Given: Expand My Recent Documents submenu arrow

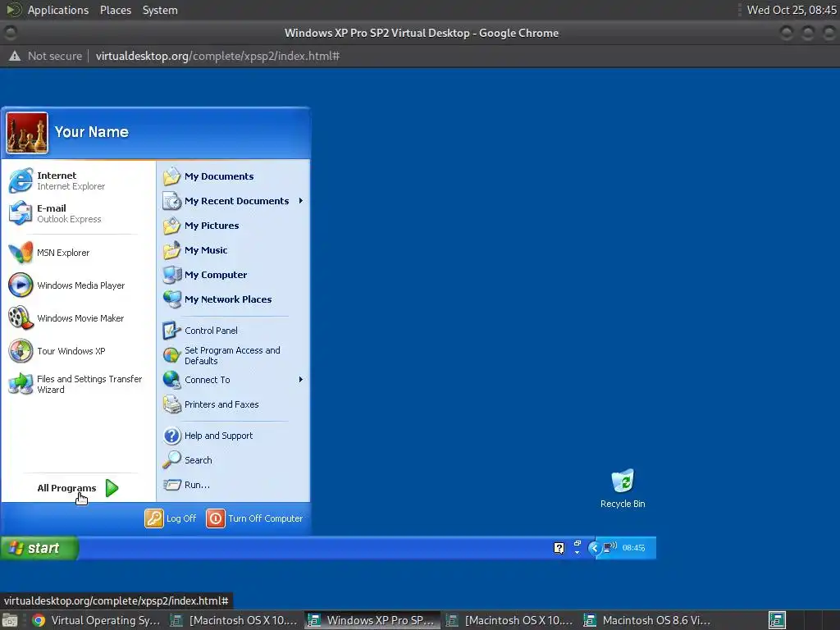Looking at the screenshot, I should coord(300,201).
